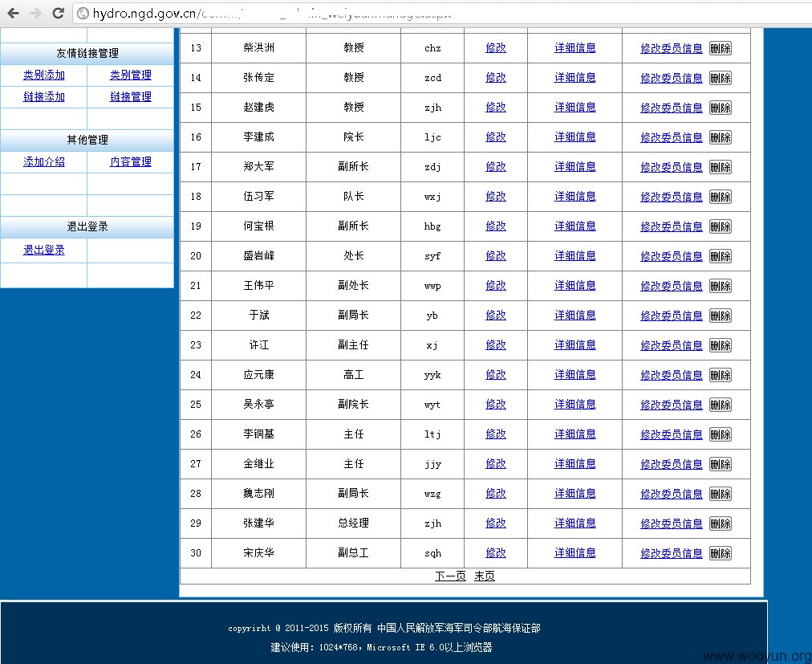Select name cell 何宝根

(258, 226)
